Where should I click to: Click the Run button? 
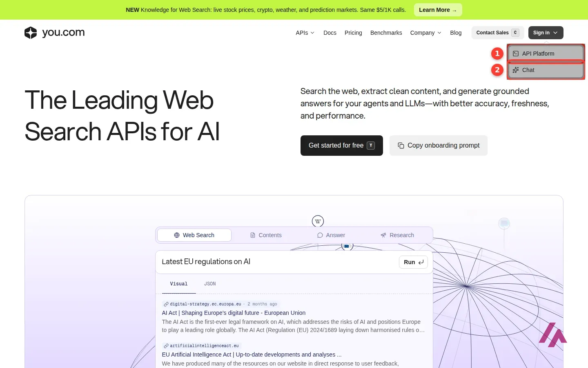(413, 262)
